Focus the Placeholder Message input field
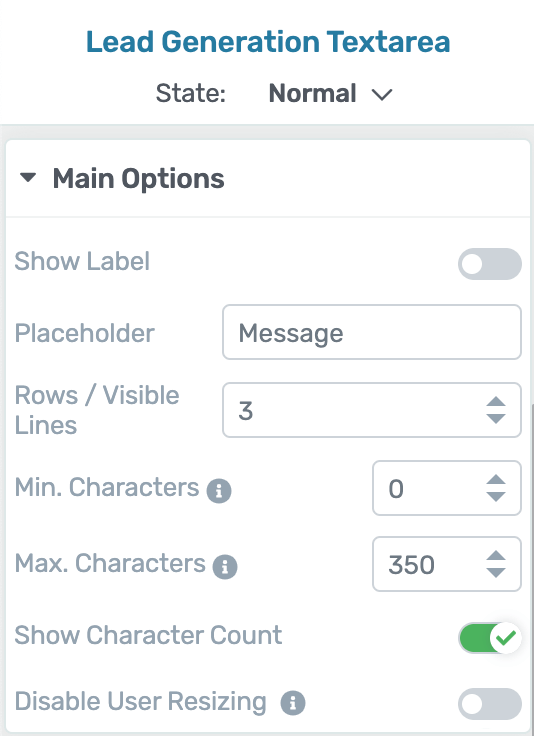Image resolution: width=534 pixels, height=736 pixels. click(x=372, y=332)
